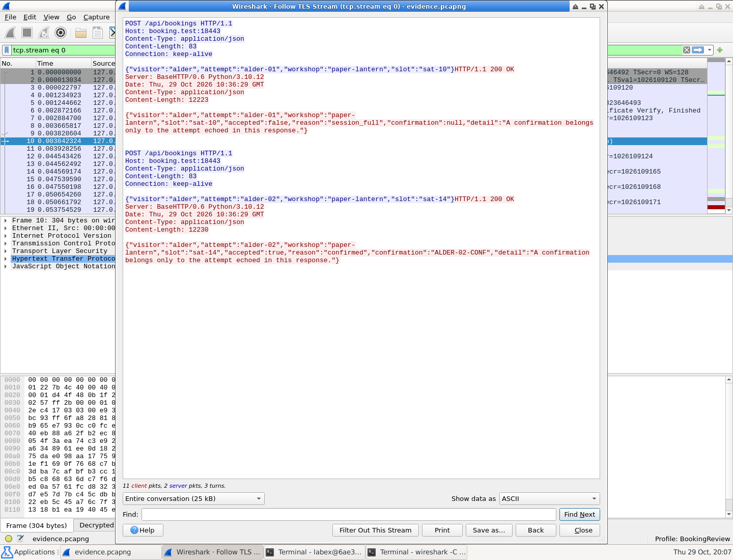Viewport: 733px width, 560px height.
Task: Open the conversation selector 'Entire conversation (25 kB)'
Action: tap(193, 499)
